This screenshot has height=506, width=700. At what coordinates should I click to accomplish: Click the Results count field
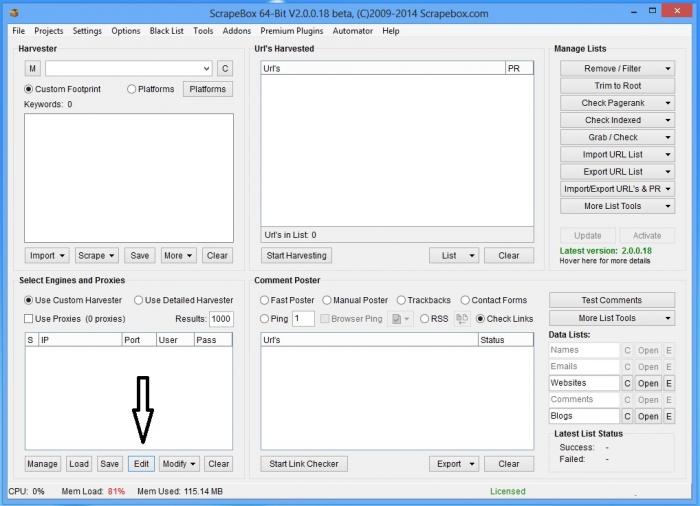221,319
